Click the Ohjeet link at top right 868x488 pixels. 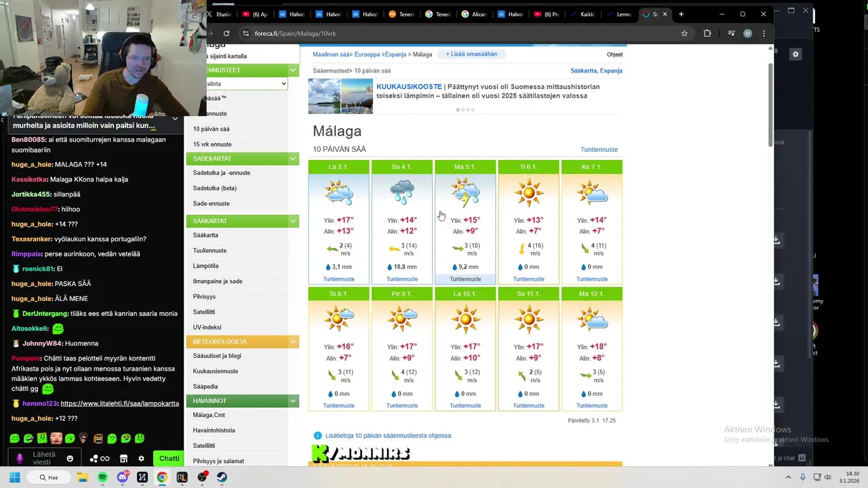pos(614,55)
